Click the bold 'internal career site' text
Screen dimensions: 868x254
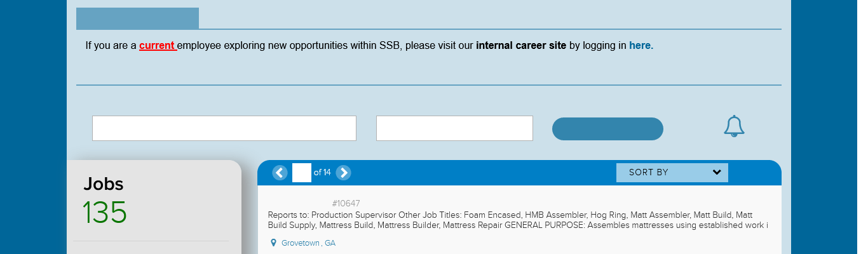(x=520, y=46)
